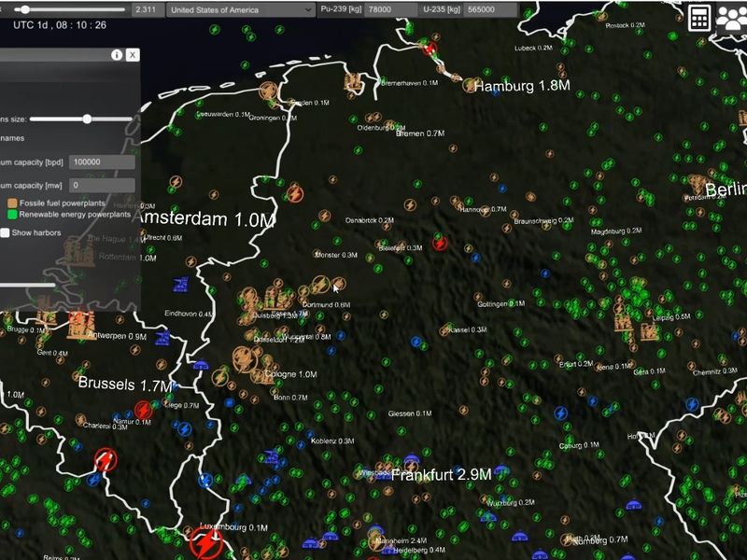Click the Pu-239 kg input field
The image size is (747, 560).
390,9
